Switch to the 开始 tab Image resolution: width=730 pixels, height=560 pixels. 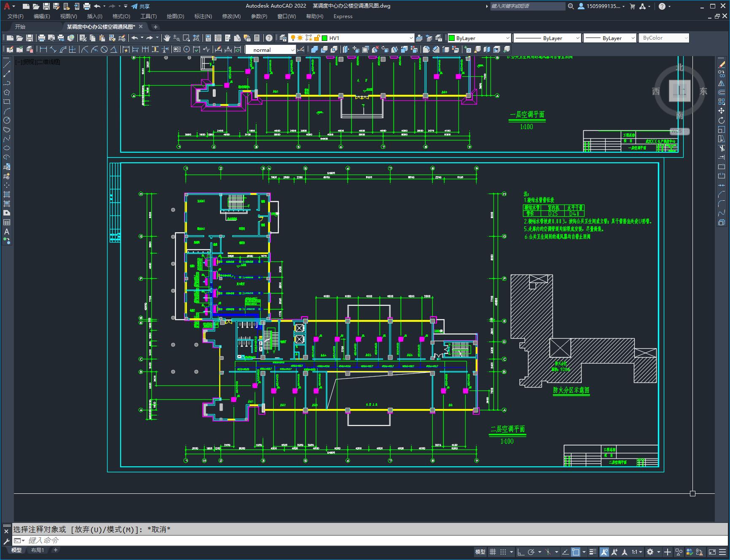pyautogui.click(x=20, y=27)
